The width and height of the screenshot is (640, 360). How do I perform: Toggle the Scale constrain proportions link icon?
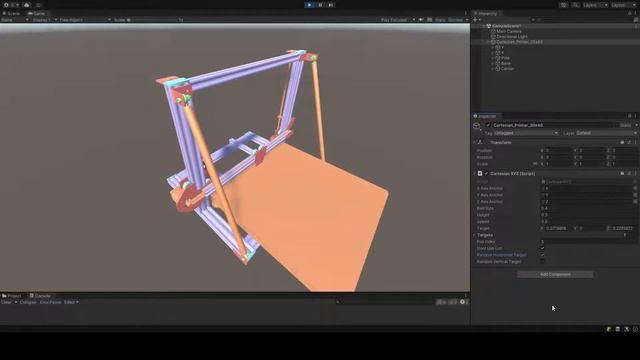535,164
